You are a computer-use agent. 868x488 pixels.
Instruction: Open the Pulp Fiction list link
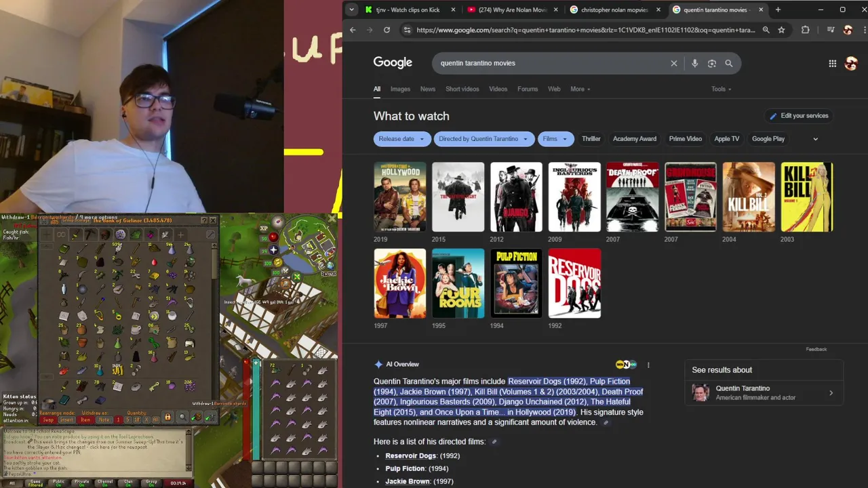click(x=405, y=468)
